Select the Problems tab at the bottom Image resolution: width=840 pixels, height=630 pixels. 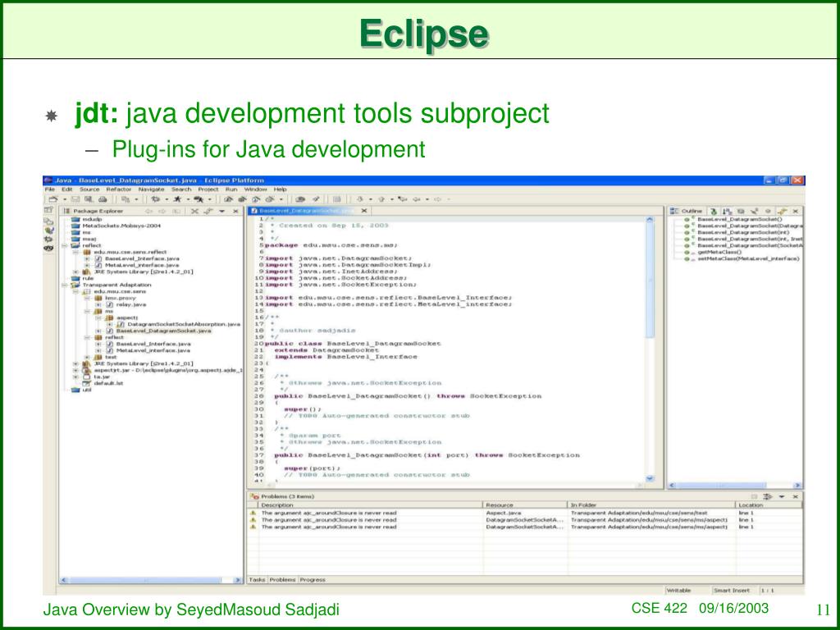coord(282,580)
